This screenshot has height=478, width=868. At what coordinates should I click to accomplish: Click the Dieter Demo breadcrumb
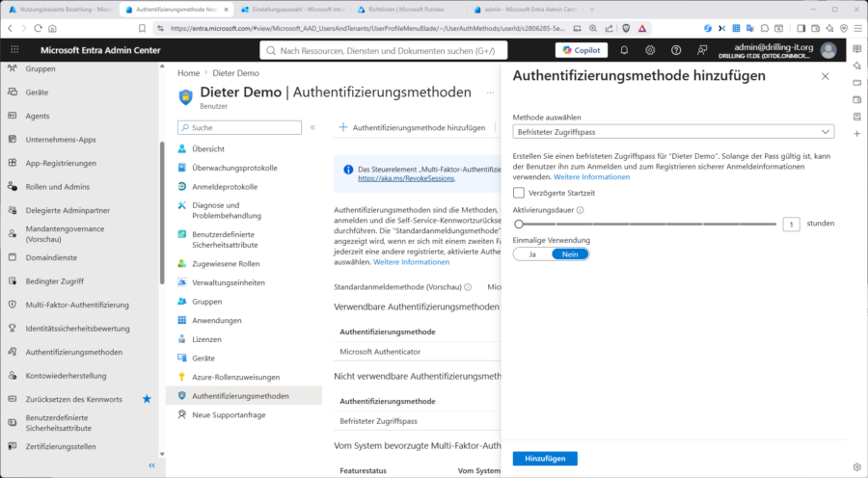coord(236,73)
